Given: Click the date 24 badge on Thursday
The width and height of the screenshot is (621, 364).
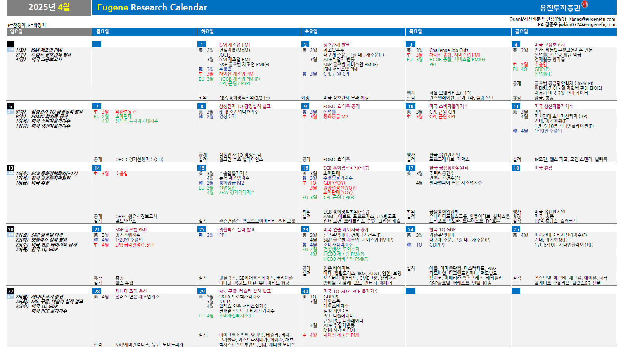Looking at the screenshot, I should (410, 229).
